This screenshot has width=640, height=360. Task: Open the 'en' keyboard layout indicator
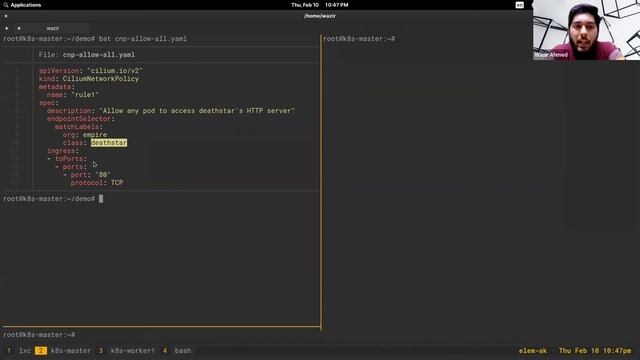point(519,5)
